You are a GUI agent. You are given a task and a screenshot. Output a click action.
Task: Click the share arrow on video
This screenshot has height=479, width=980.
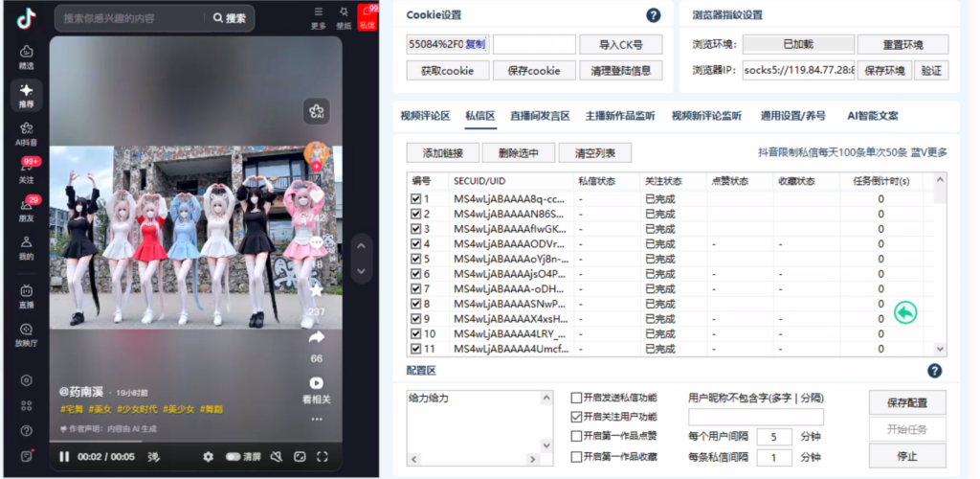[317, 338]
